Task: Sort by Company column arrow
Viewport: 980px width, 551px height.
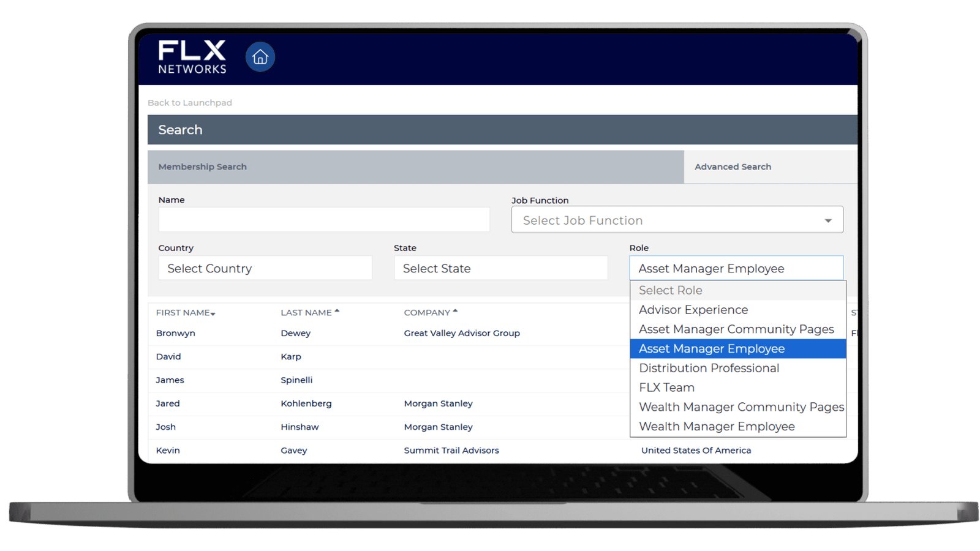Action: tap(455, 312)
